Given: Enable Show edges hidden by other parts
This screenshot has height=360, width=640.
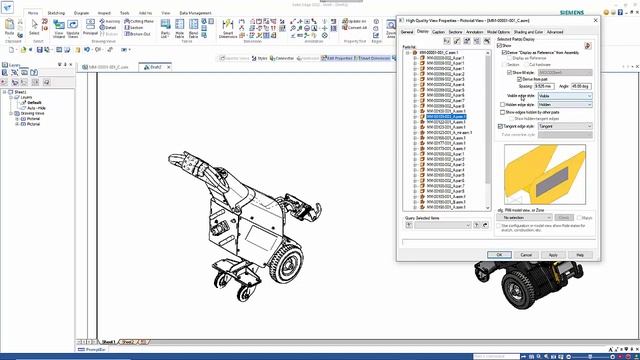Looking at the screenshot, I should tap(502, 112).
